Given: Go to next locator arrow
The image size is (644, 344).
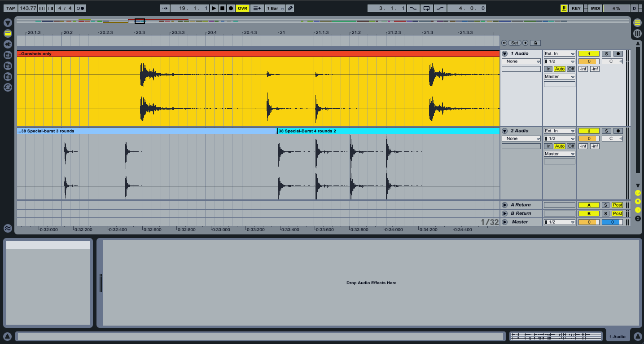Looking at the screenshot, I should tap(525, 43).
